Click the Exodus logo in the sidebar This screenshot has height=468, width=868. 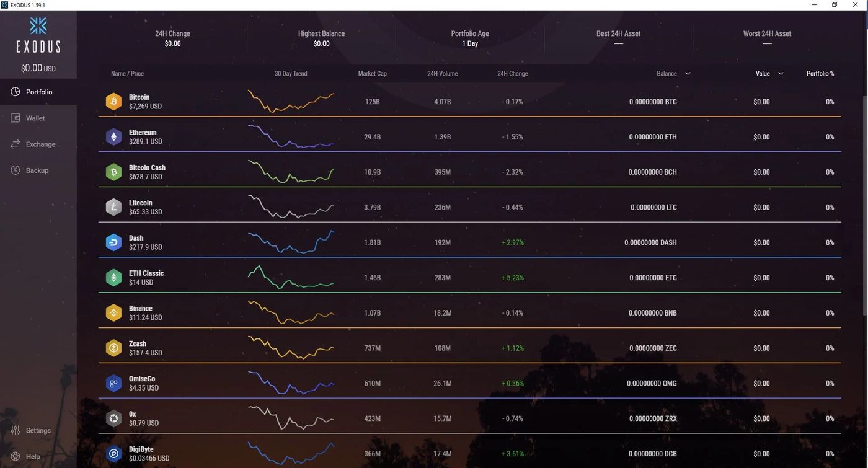coord(38,35)
